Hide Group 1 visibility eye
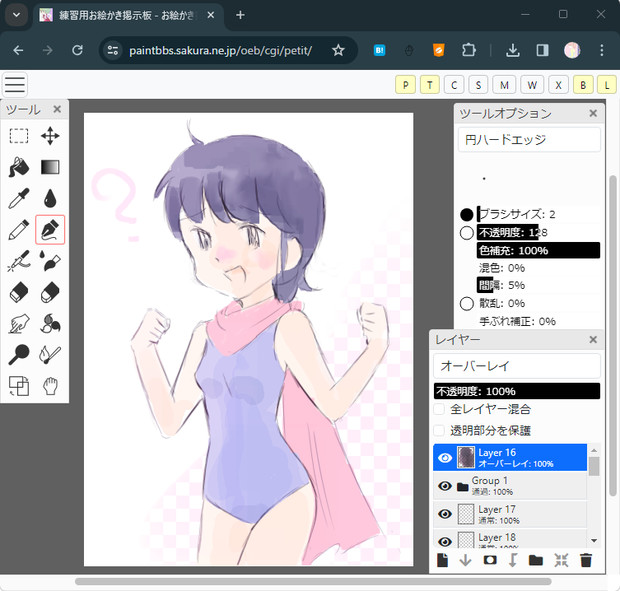The width and height of the screenshot is (620, 591). [x=445, y=486]
